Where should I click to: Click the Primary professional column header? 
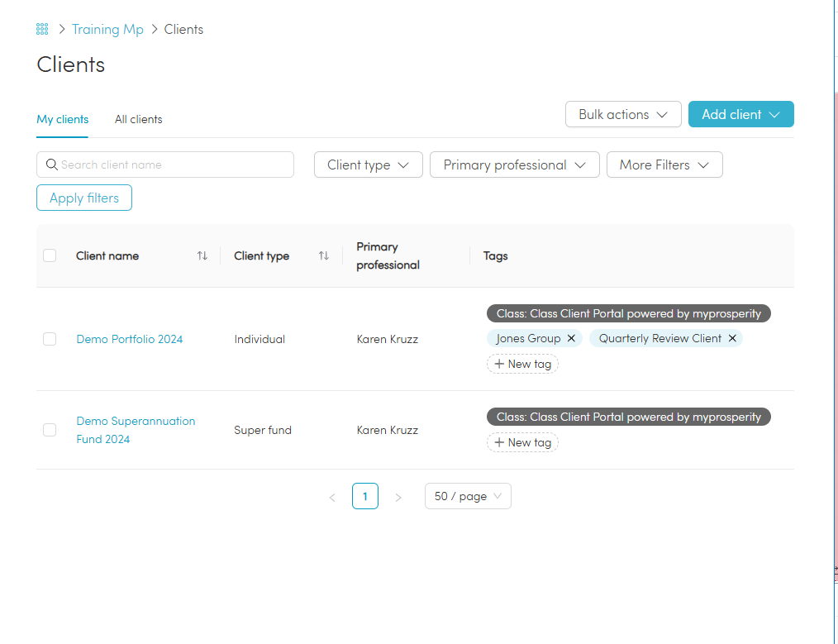[388, 256]
